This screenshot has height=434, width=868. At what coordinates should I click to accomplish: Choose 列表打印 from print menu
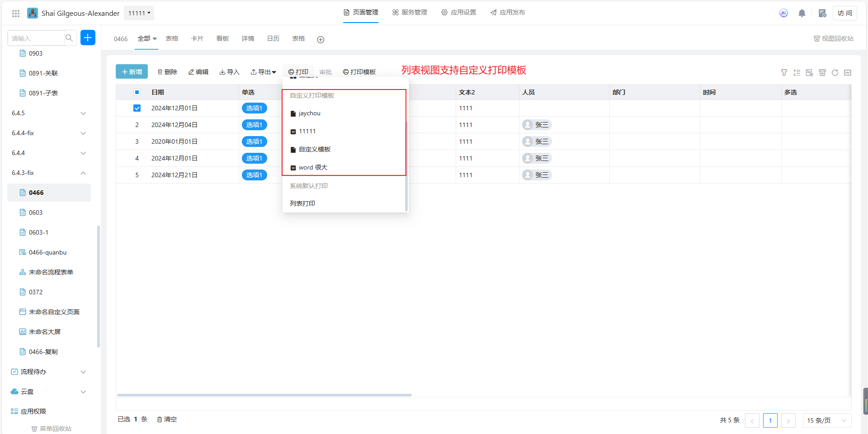[x=302, y=203]
